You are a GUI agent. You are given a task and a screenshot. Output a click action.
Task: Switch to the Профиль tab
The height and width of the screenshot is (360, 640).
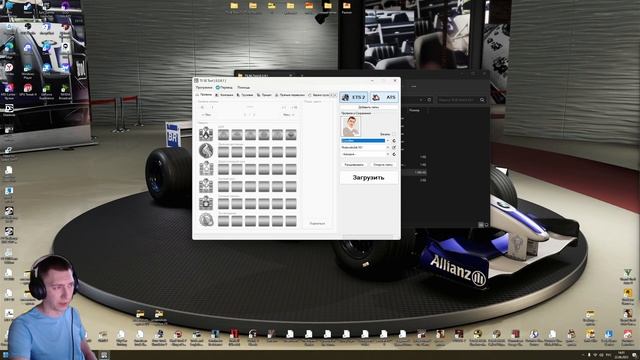(x=204, y=95)
